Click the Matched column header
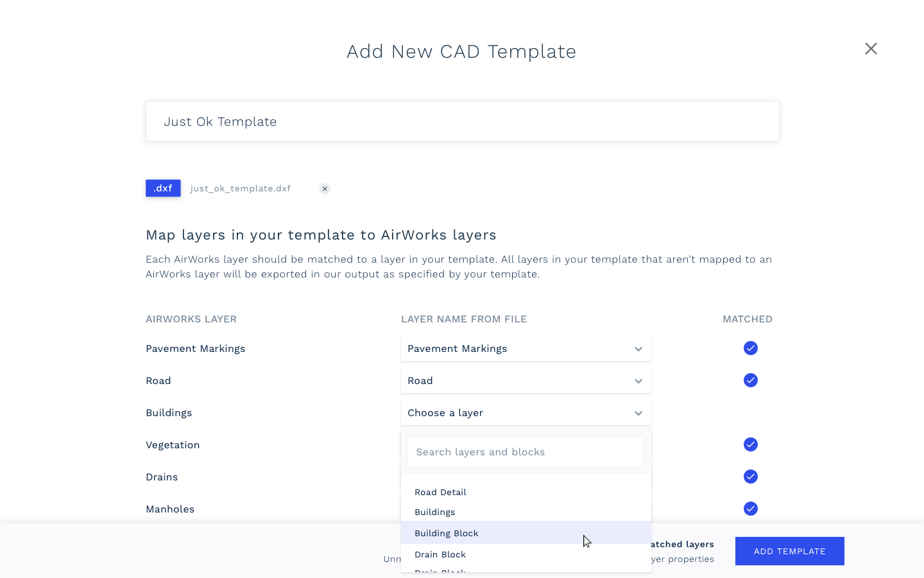Image resolution: width=924 pixels, height=578 pixels. click(x=748, y=319)
